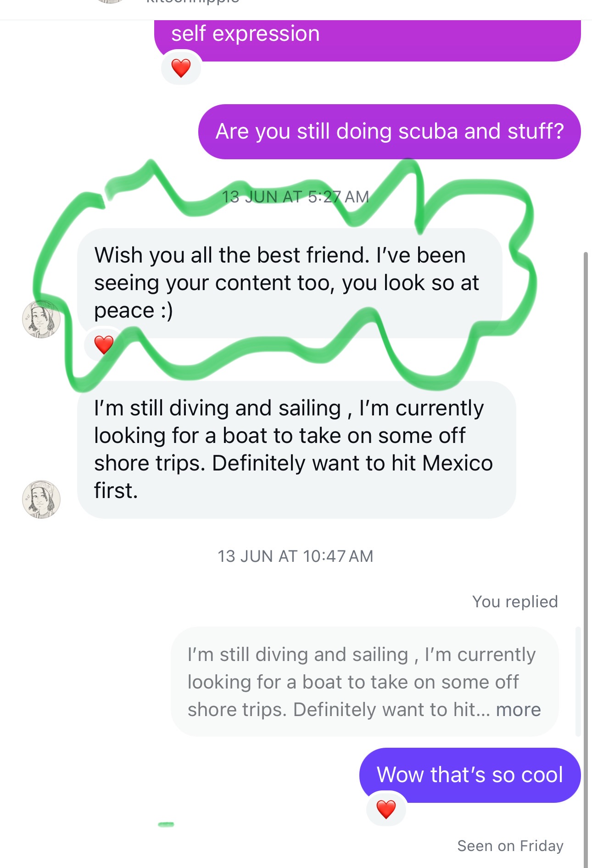
Task: Tap the 'You replied' label
Action: tap(515, 602)
